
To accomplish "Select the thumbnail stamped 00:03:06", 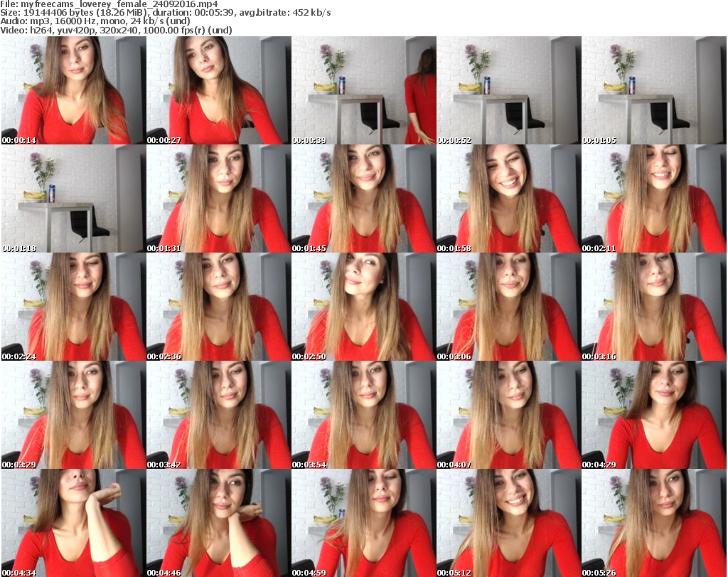I will tap(509, 307).
